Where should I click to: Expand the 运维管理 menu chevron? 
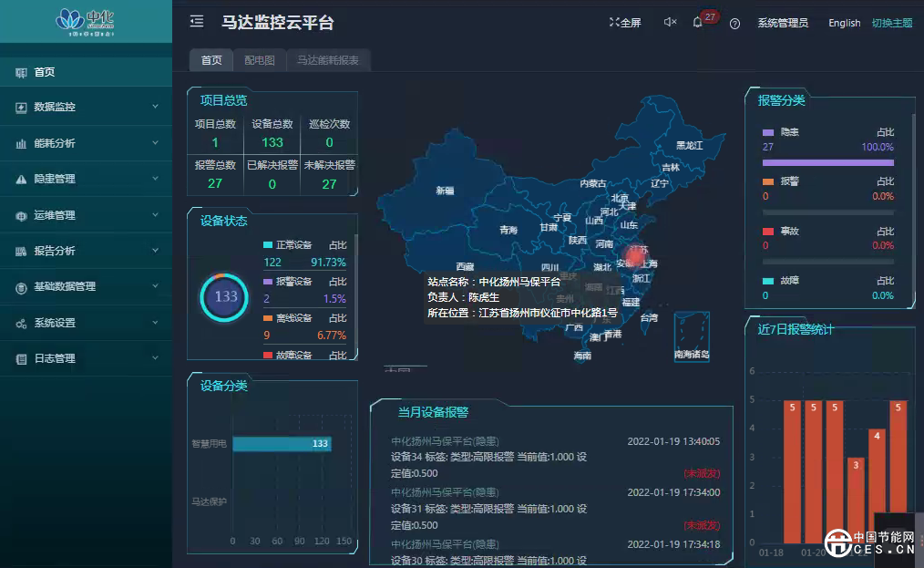coord(156,214)
